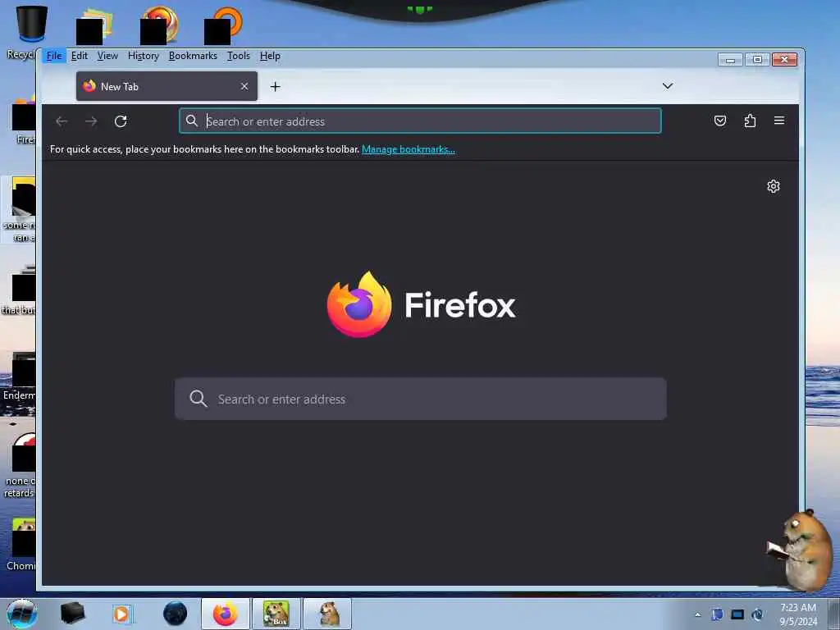840x630 pixels.
Task: Click the address bar magnifier icon
Action: pyautogui.click(x=192, y=121)
